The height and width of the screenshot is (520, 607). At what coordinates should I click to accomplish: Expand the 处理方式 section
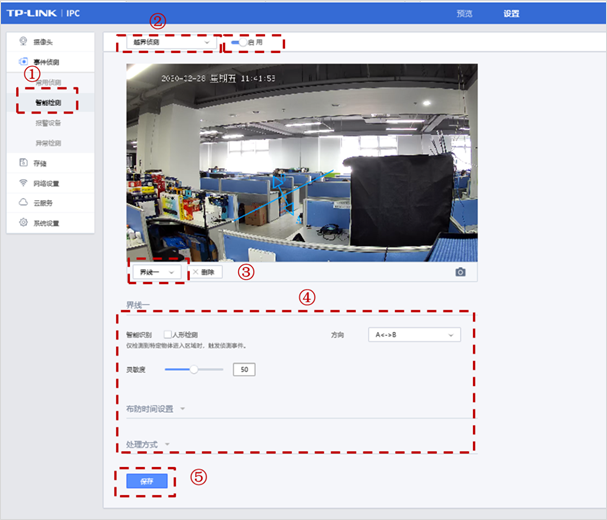pos(147,444)
